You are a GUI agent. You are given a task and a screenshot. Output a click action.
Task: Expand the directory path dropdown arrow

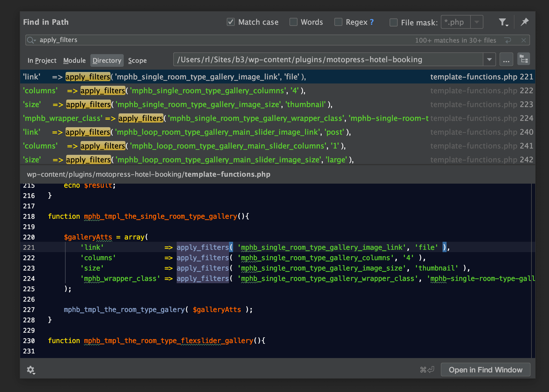click(x=489, y=60)
